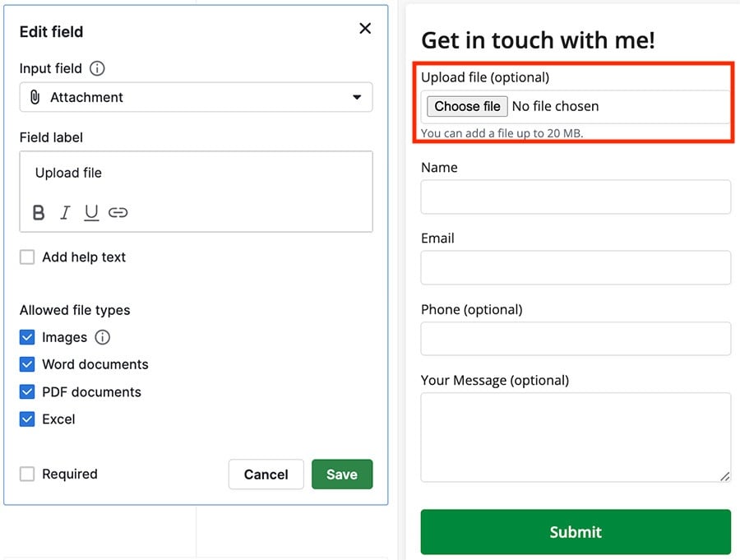Close the Edit field dialog
This screenshot has width=740, height=560.
point(365,28)
